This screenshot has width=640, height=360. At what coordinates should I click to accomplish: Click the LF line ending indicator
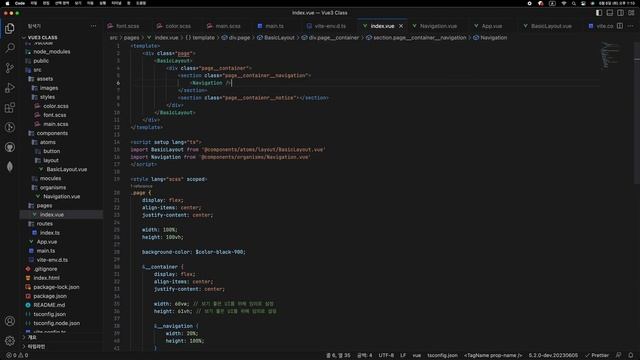click(403, 355)
